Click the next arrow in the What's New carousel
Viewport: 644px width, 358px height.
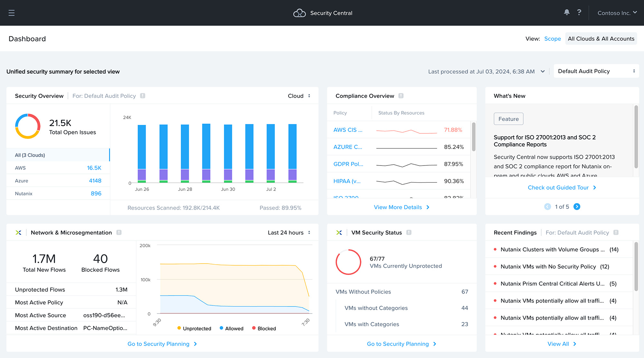click(x=577, y=207)
